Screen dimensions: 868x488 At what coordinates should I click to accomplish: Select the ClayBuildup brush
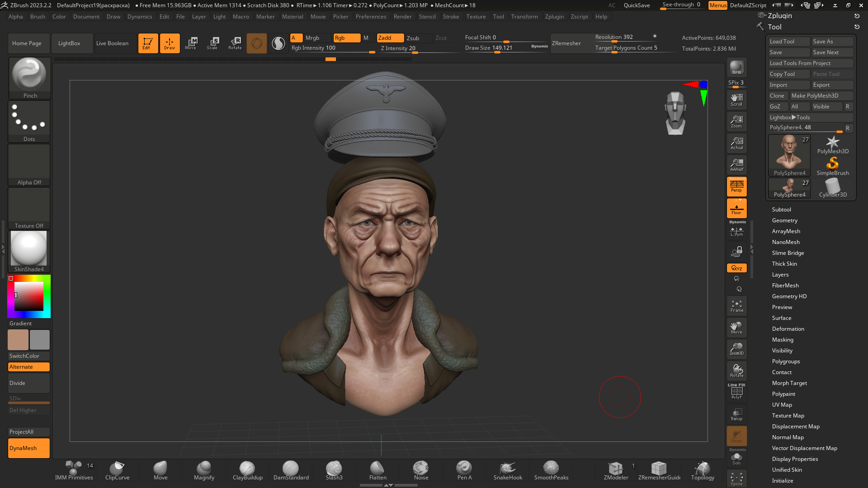pos(247,470)
